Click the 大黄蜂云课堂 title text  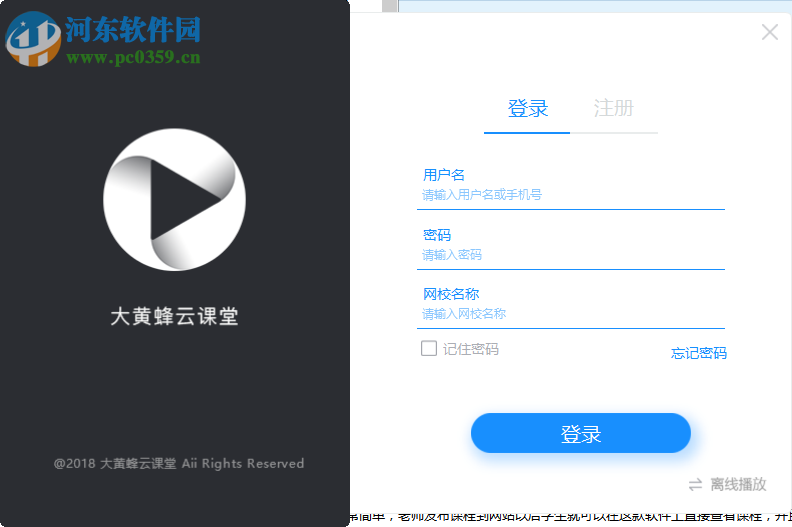(x=174, y=316)
